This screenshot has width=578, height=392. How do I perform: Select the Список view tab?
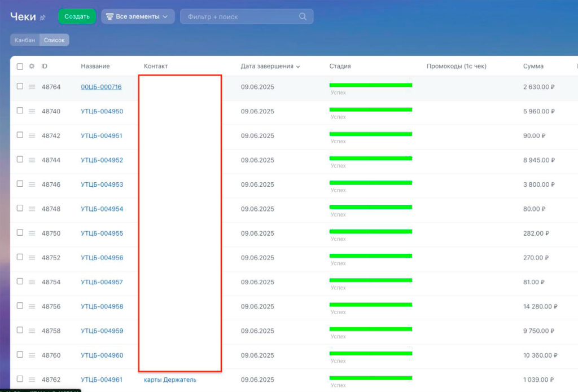(x=55, y=40)
